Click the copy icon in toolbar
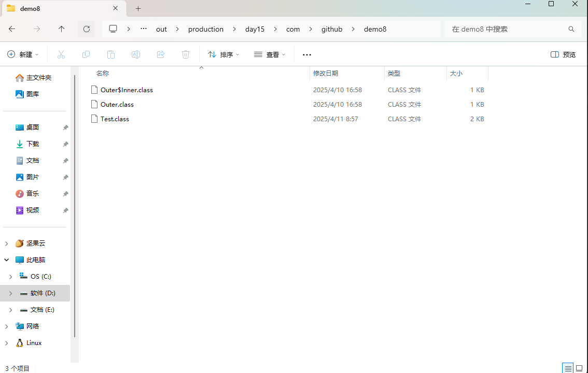This screenshot has width=588, height=373. pos(86,54)
